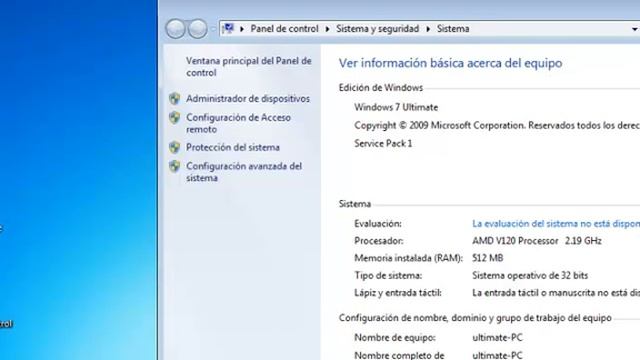This screenshot has height=360, width=640.
Task: Select the Sistema breadcrumb segment
Action: coord(453,29)
